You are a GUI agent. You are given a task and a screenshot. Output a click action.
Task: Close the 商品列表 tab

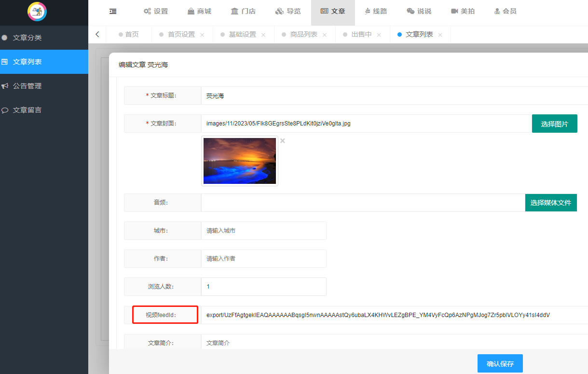(325, 35)
